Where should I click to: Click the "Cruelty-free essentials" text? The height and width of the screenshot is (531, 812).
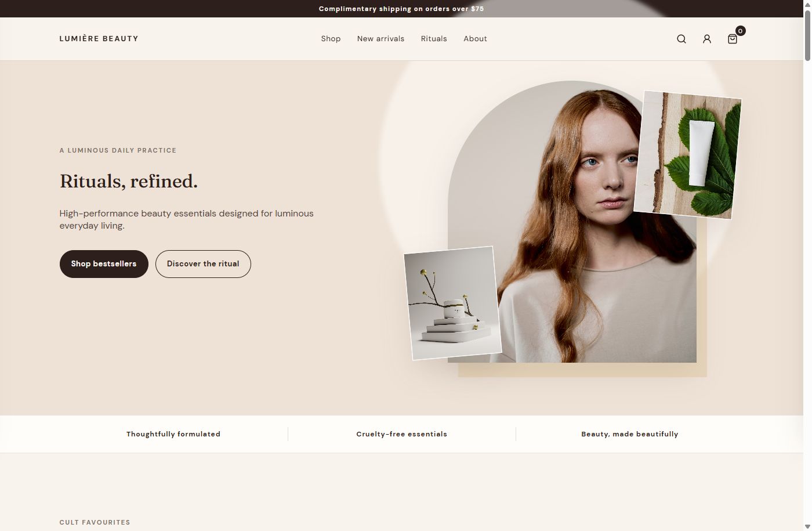[402, 434]
